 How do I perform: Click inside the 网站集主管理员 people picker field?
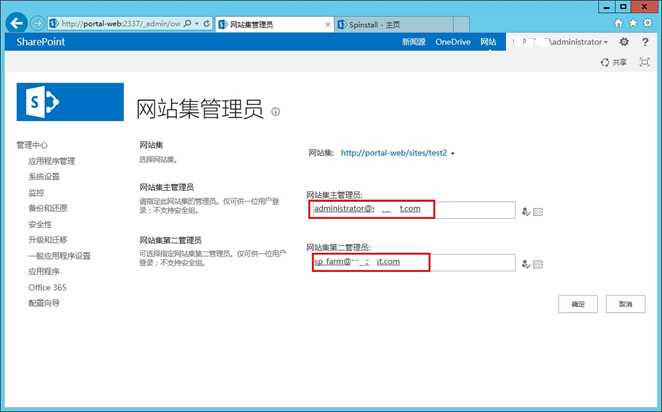coord(412,210)
